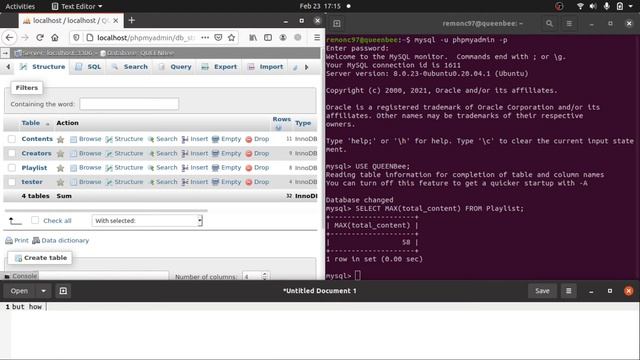640x360 pixels.
Task: Open the Data dictionary link
Action: 61,240
